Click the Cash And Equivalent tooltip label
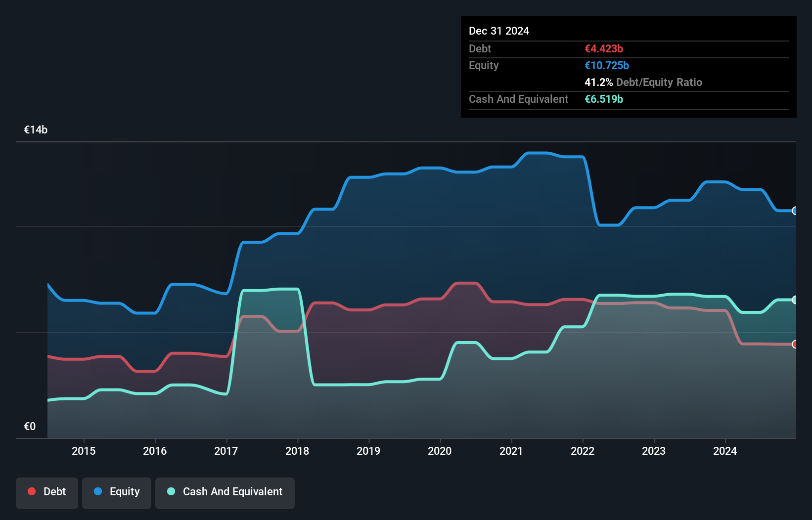Image resolution: width=812 pixels, height=520 pixels. click(518, 99)
